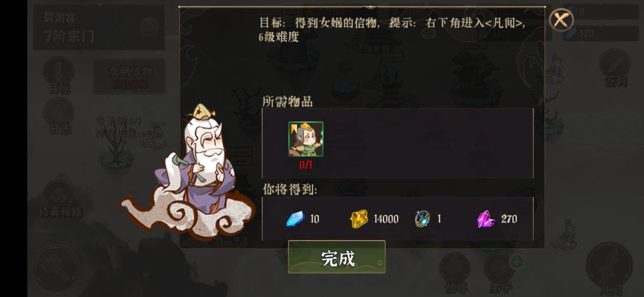
Task: Tap the jade talisman reward icon
Action: pyautogui.click(x=423, y=219)
